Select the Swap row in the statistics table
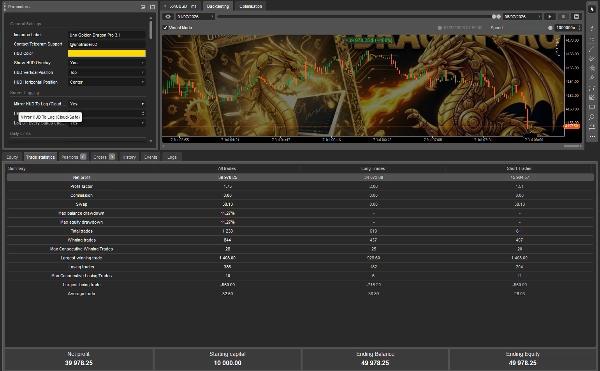The width and height of the screenshot is (600, 371). pyautogui.click(x=300, y=204)
